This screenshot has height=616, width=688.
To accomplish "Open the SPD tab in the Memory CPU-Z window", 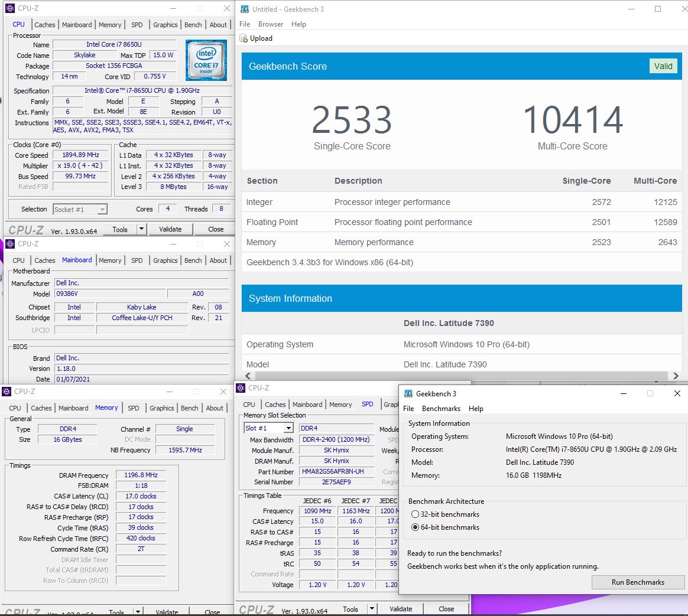I will [134, 408].
